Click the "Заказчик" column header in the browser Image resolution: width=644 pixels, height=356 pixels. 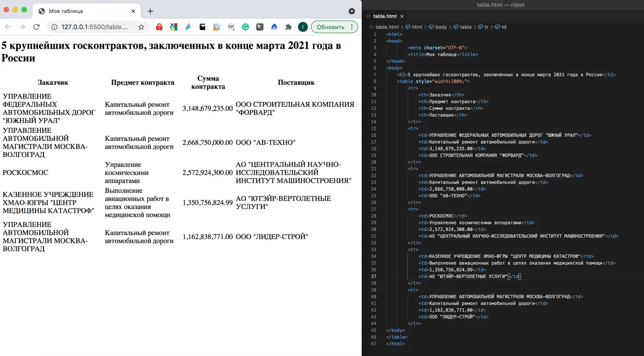click(x=53, y=83)
